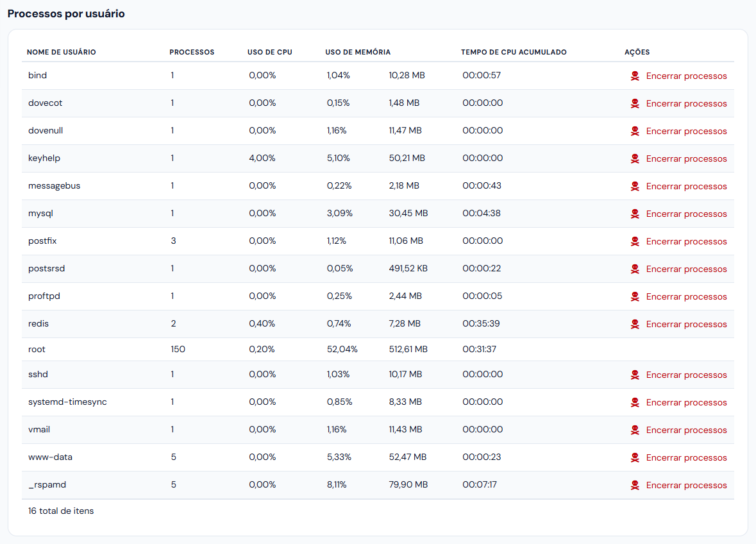The width and height of the screenshot is (756, 544).
Task: Click skull icon for dovecot user
Action: pyautogui.click(x=635, y=103)
